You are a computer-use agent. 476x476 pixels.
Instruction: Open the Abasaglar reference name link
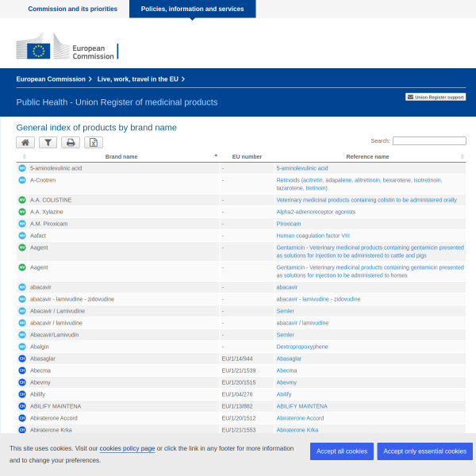pyautogui.click(x=289, y=359)
